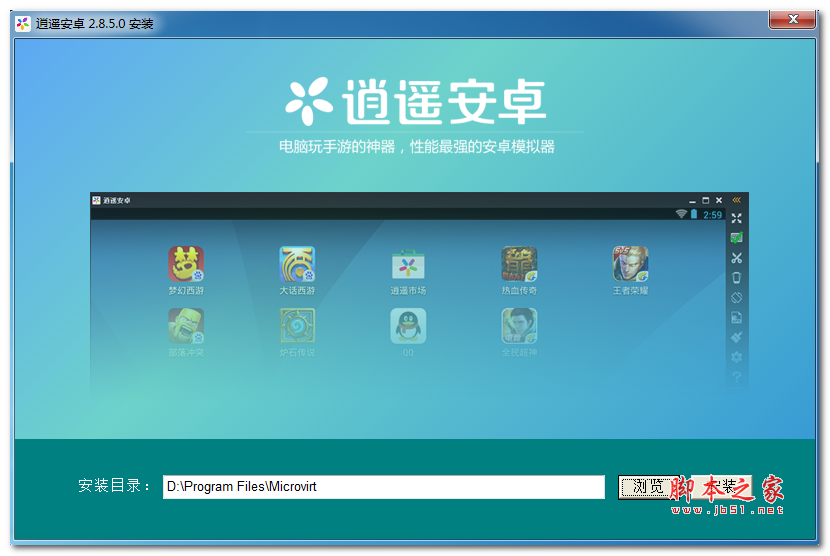The width and height of the screenshot is (830, 556).
Task: Click the emulator preview maximize button
Action: (706, 200)
